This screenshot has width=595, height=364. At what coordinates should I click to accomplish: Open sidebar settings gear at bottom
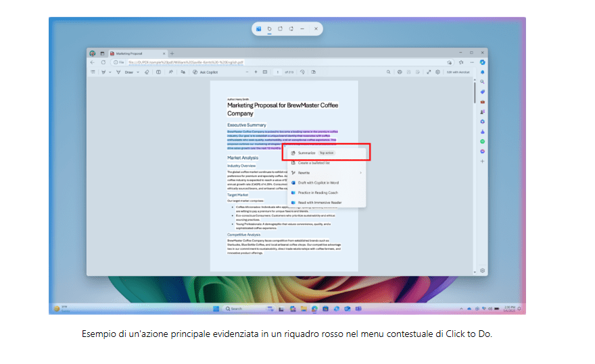click(482, 270)
